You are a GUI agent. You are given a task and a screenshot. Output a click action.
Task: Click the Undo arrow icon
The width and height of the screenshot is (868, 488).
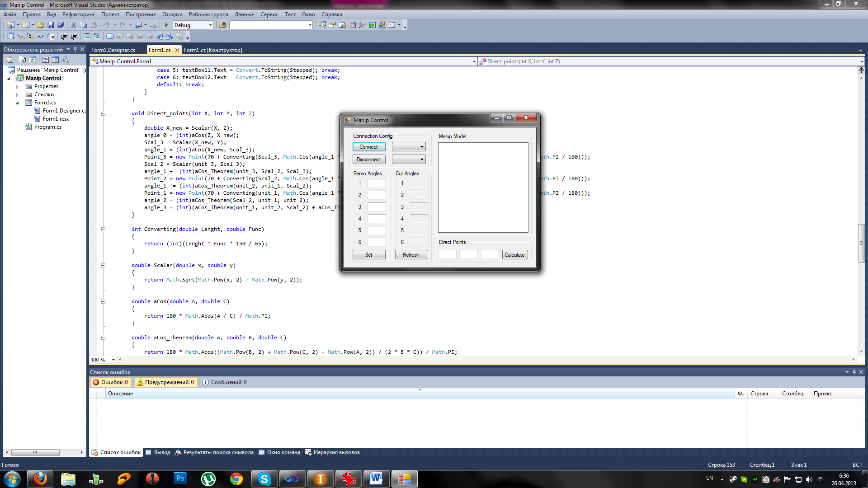[107, 25]
